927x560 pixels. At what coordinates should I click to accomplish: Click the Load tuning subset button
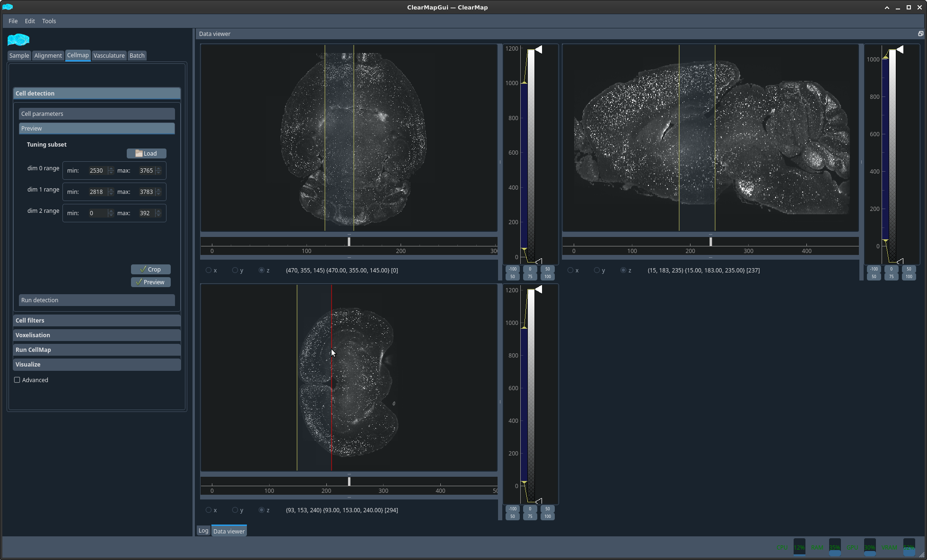tap(146, 153)
